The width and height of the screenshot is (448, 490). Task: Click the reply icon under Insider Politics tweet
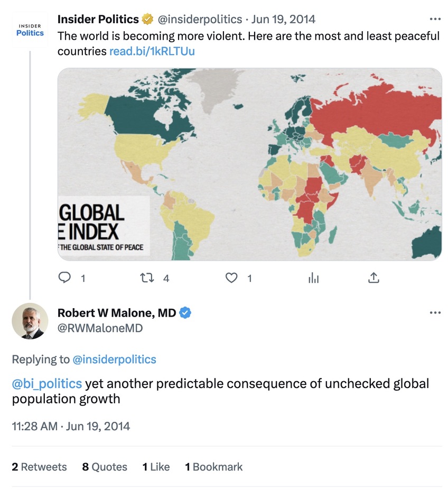click(x=64, y=278)
